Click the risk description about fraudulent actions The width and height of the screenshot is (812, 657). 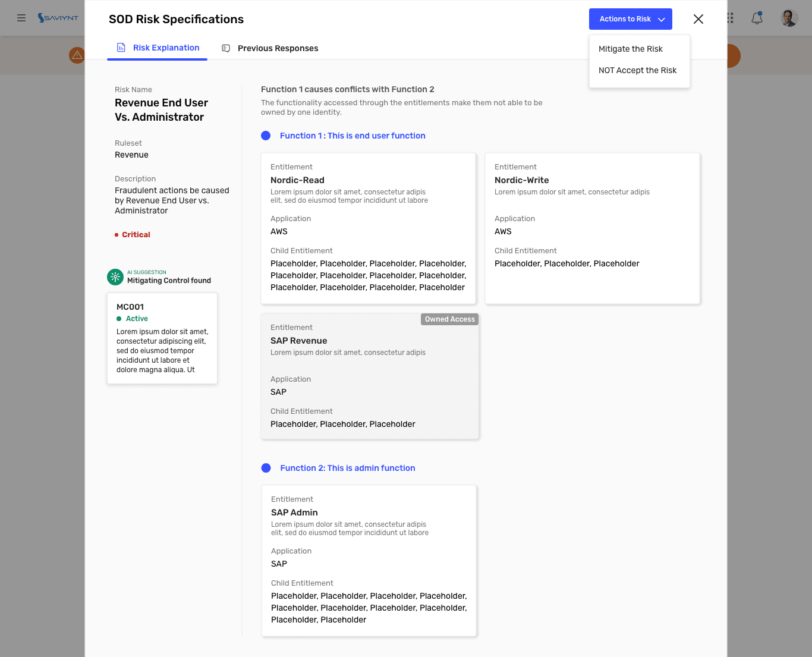pos(172,200)
